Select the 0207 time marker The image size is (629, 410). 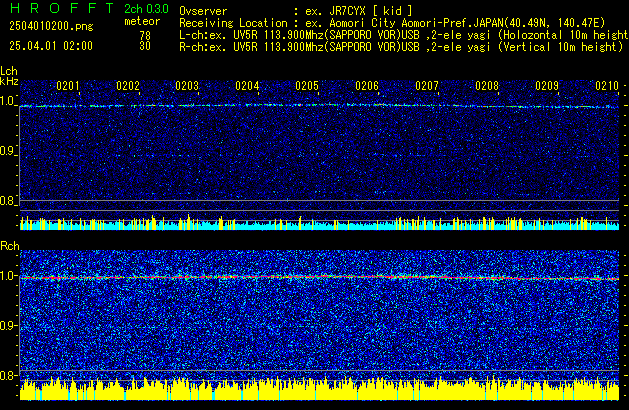pyautogui.click(x=427, y=86)
